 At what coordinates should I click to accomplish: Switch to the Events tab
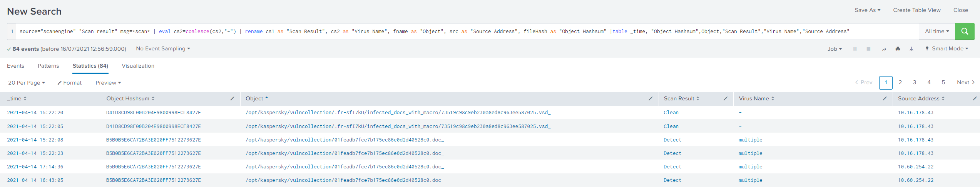click(x=15, y=66)
